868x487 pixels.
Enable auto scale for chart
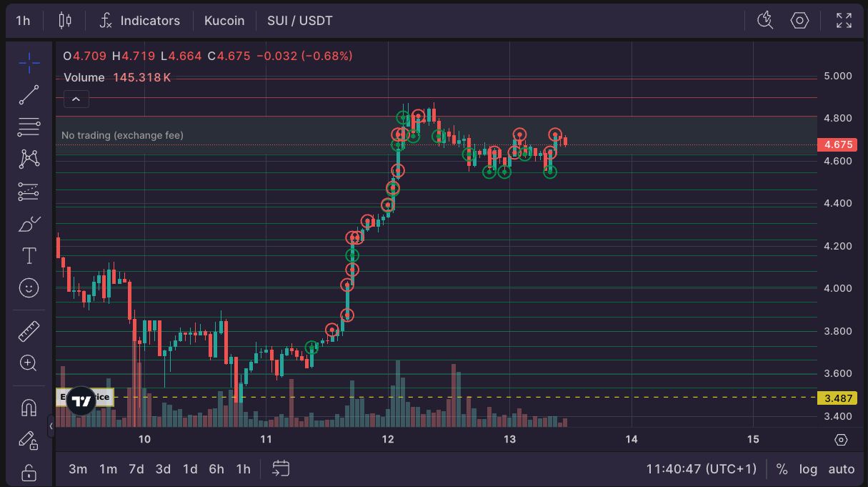(x=841, y=469)
